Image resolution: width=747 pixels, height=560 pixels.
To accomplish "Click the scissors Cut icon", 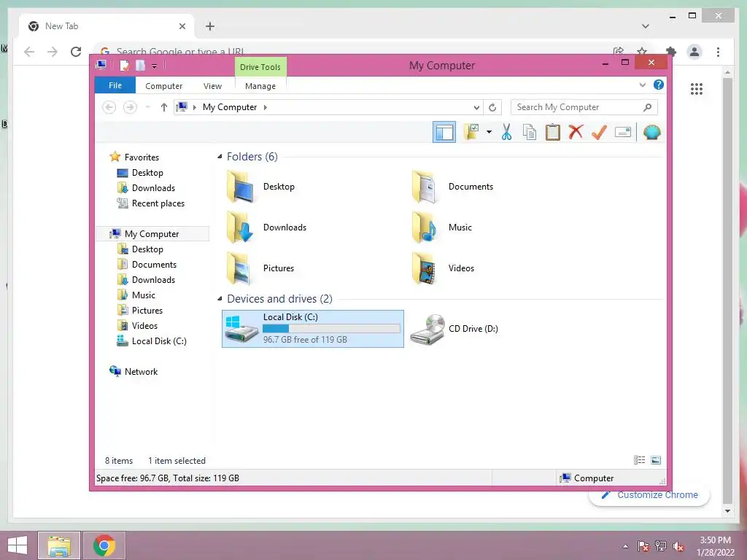I will tap(506, 132).
